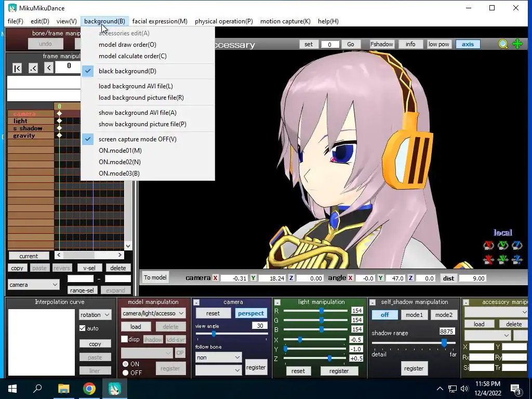Choose load background AVI file(L)
532x399 pixels.
coord(148,86)
